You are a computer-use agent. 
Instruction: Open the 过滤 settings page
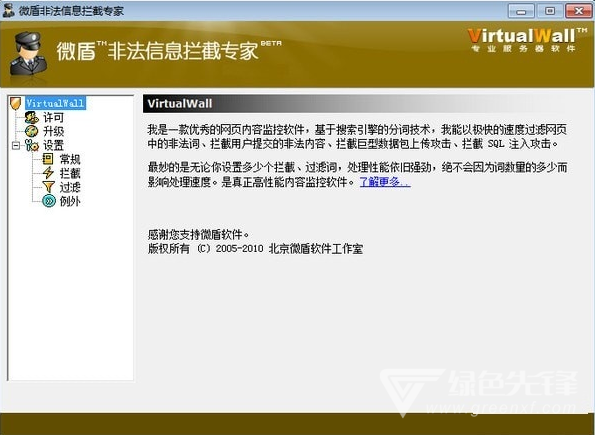(70, 187)
